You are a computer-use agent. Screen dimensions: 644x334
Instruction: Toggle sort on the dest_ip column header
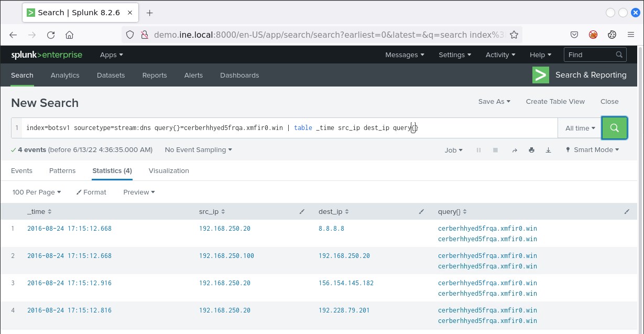pos(334,212)
